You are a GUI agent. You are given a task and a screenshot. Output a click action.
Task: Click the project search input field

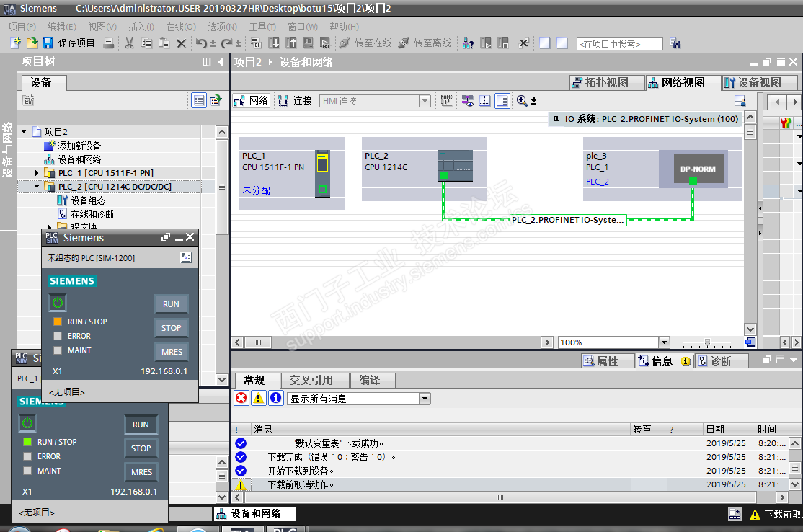(620, 44)
